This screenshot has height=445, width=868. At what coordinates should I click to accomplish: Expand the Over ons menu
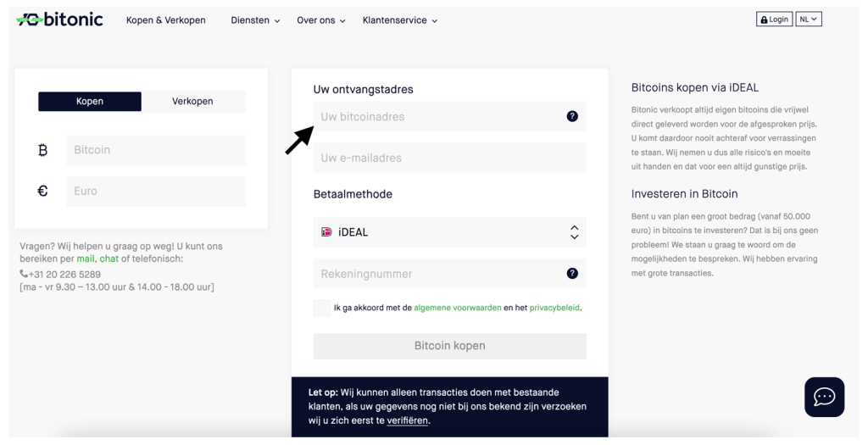321,20
